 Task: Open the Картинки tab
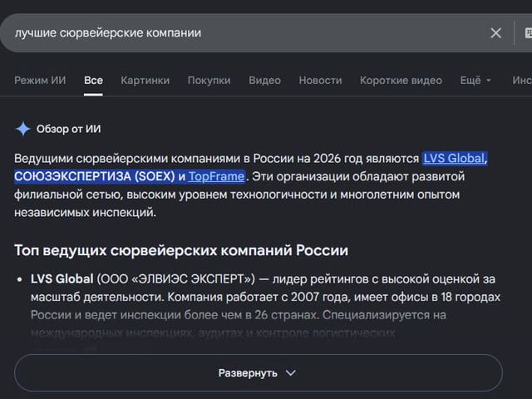[145, 81]
